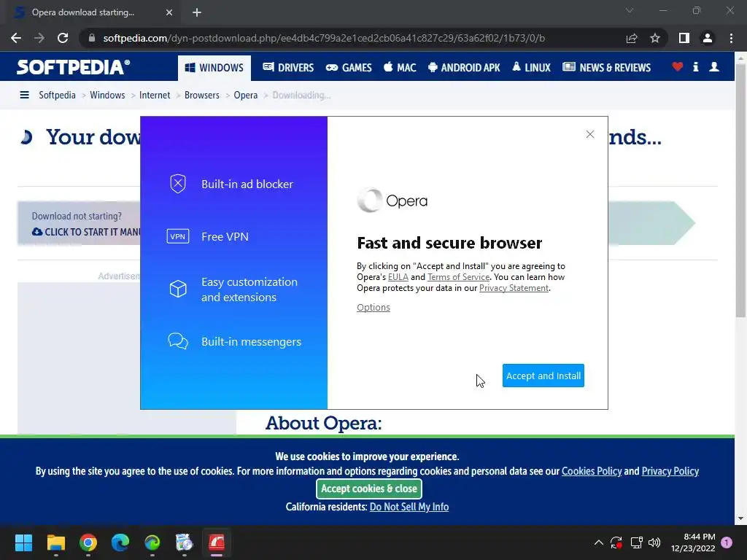Click the page vertical scrollbar thumb
The width and height of the screenshot is (747, 560).
point(740,190)
